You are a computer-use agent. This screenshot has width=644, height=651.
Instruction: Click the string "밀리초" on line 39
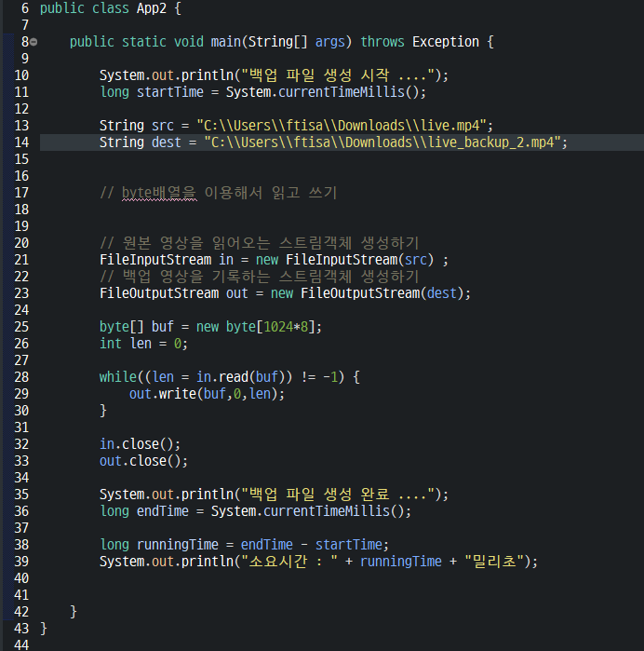tap(494, 562)
